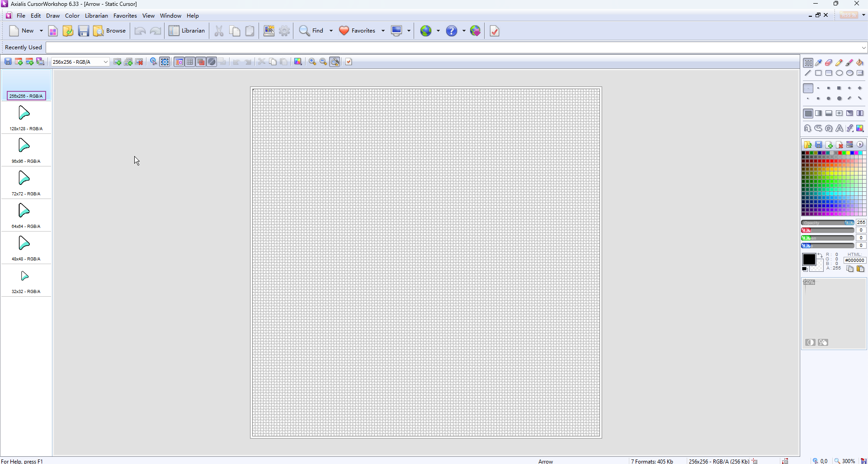Click the Librarian toolbar button

pos(187,31)
